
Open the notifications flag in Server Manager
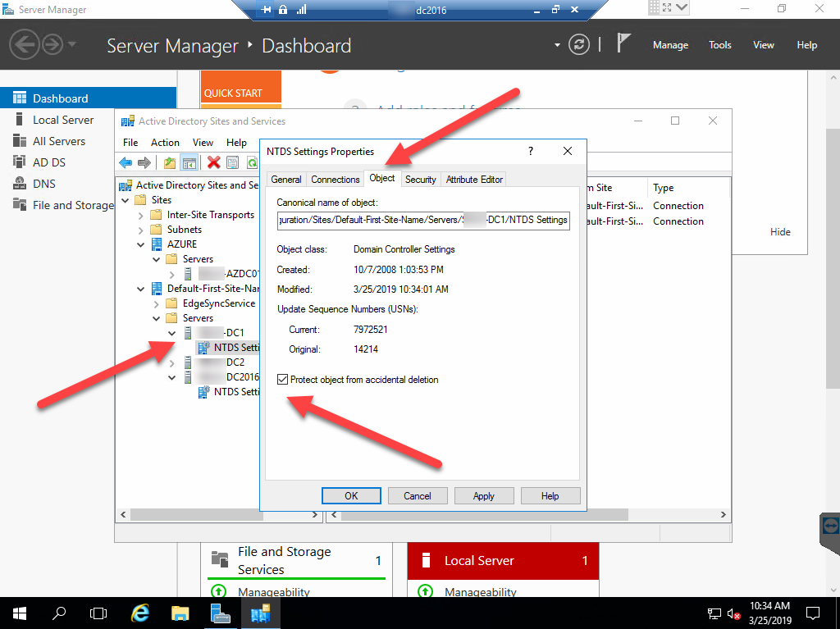click(x=623, y=43)
